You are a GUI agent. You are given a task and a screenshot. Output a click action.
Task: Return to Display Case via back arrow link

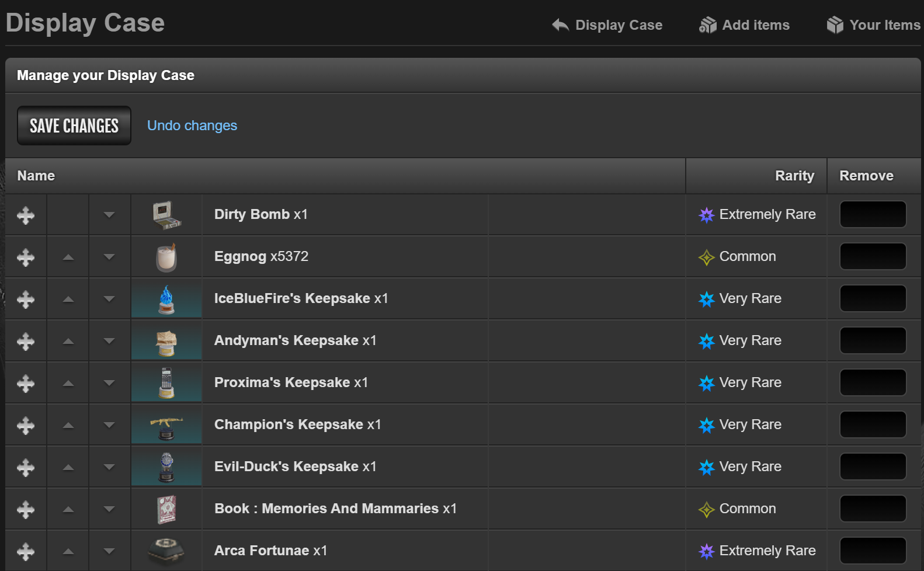(607, 25)
